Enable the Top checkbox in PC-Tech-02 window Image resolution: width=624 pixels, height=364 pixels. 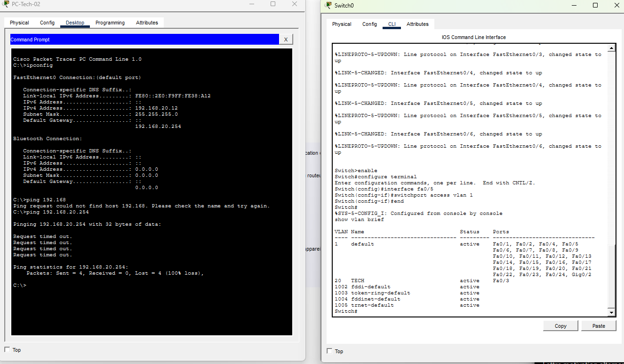(x=7, y=349)
